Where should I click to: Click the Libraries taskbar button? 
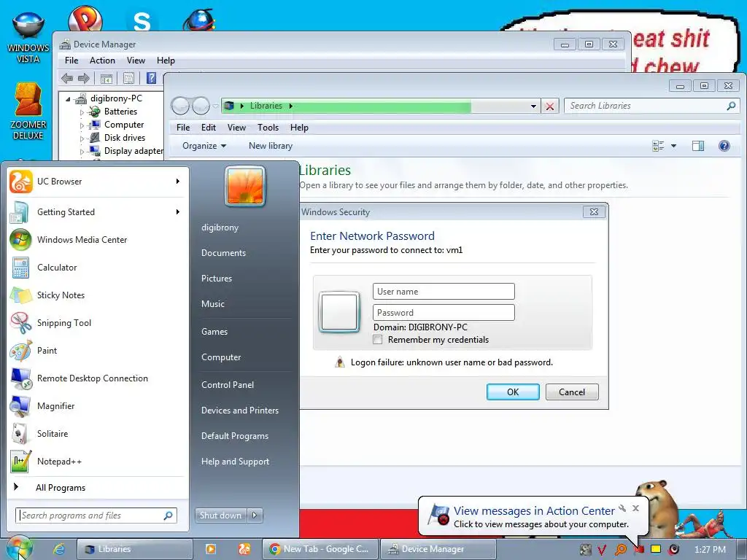(135, 549)
